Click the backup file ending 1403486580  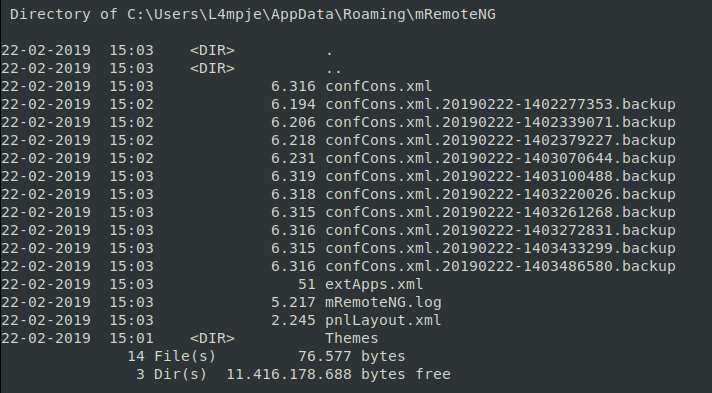[x=500, y=266]
